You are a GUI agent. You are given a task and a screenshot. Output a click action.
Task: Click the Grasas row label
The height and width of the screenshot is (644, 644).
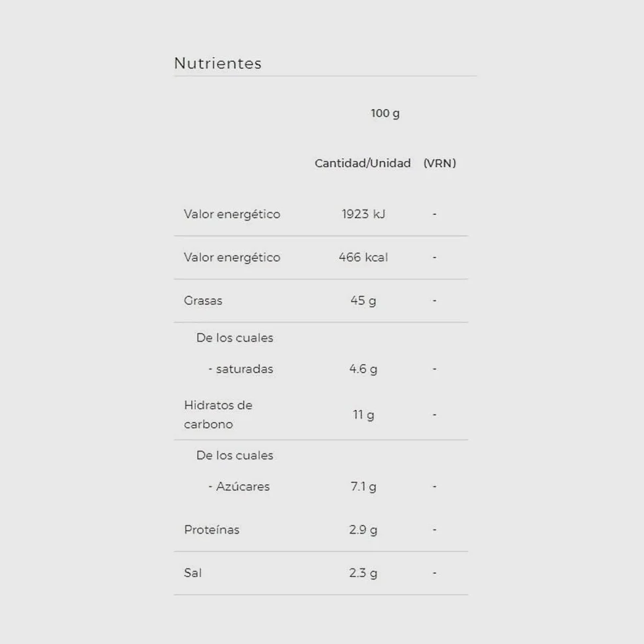(x=203, y=301)
